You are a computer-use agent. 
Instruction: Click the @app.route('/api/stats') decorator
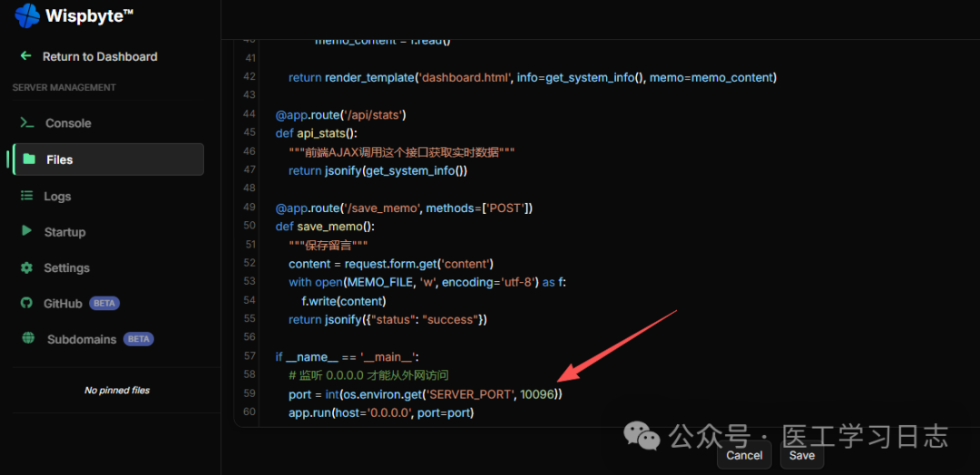tap(341, 114)
